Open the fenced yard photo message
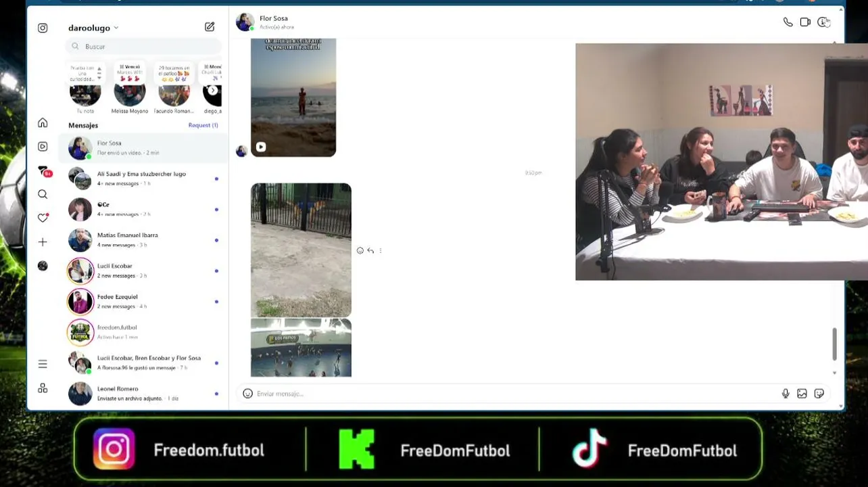Screen dimensions: 868x487 301,250
